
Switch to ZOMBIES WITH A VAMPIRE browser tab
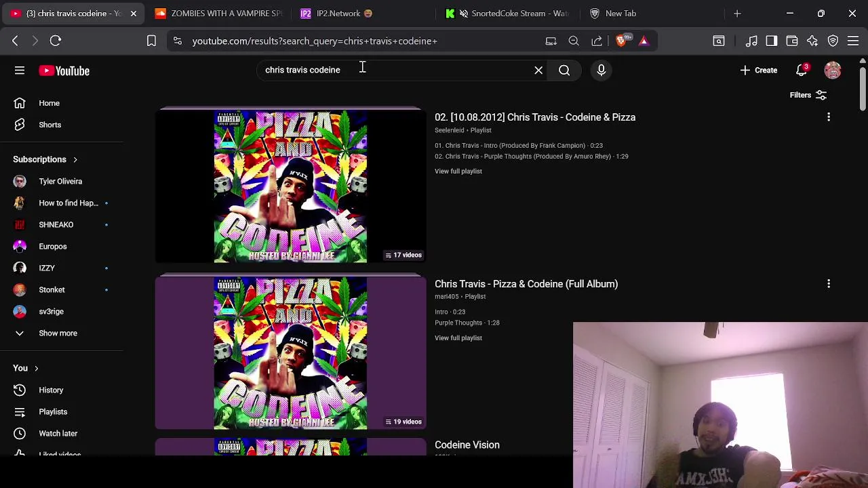tap(218, 14)
